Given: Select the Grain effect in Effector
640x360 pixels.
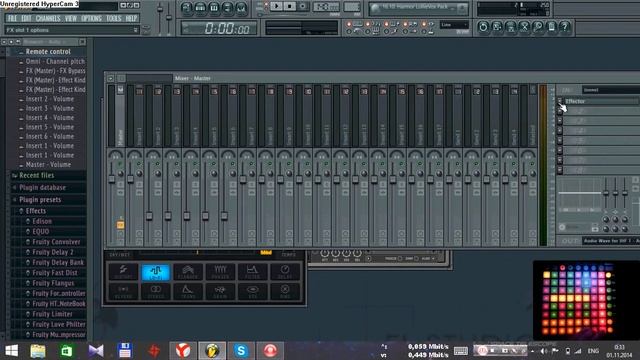Looking at the screenshot, I should 220,291.
